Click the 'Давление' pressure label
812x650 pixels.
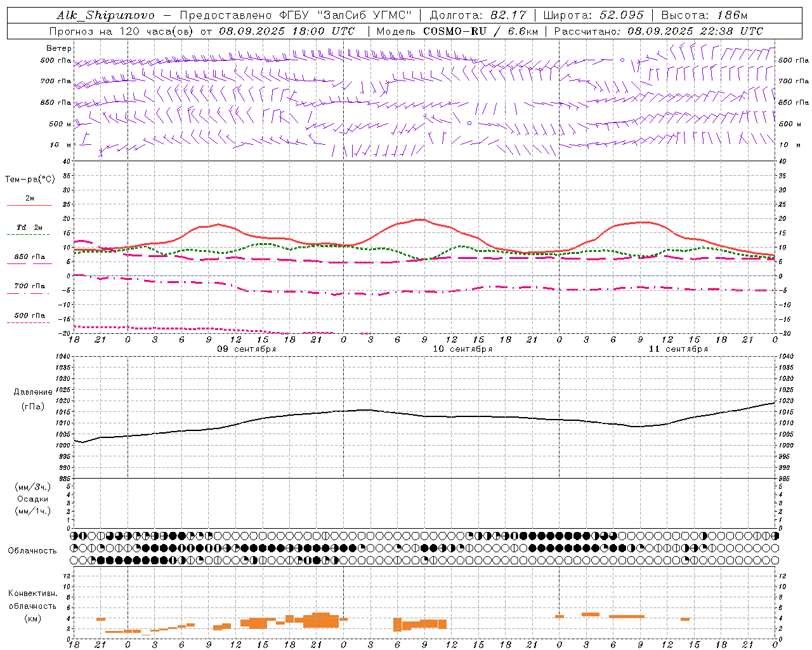(33, 392)
